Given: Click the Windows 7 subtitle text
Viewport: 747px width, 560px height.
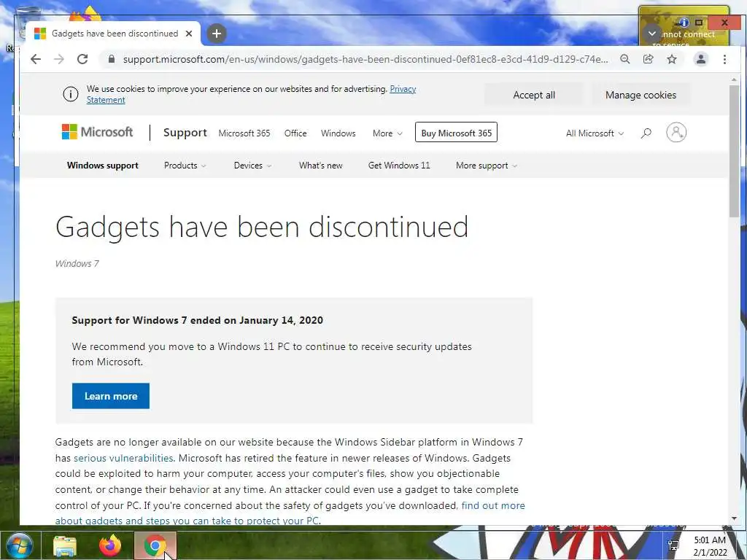Looking at the screenshot, I should tap(77, 263).
